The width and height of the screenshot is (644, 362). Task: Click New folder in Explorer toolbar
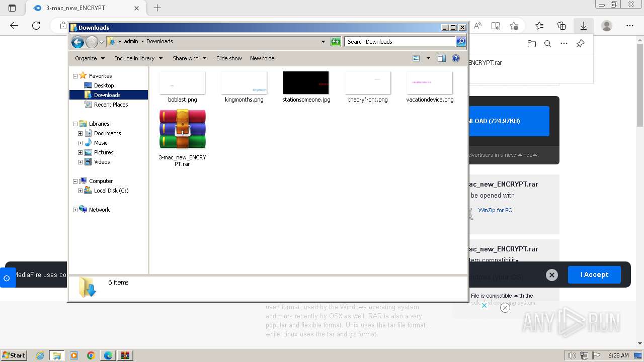[x=263, y=58]
